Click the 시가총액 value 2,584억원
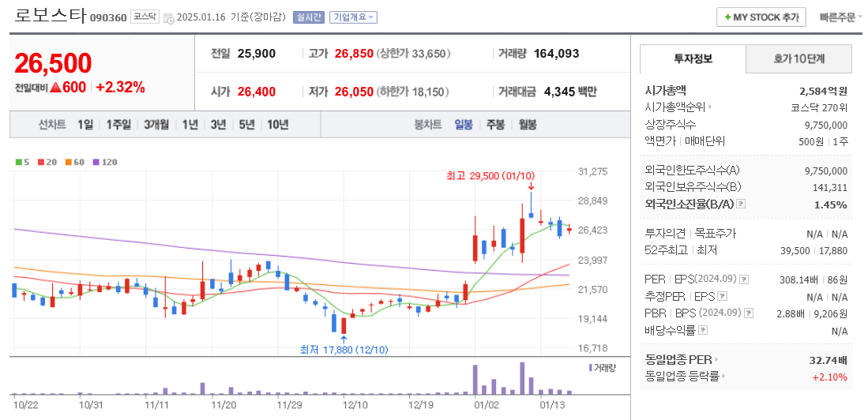 click(821, 91)
